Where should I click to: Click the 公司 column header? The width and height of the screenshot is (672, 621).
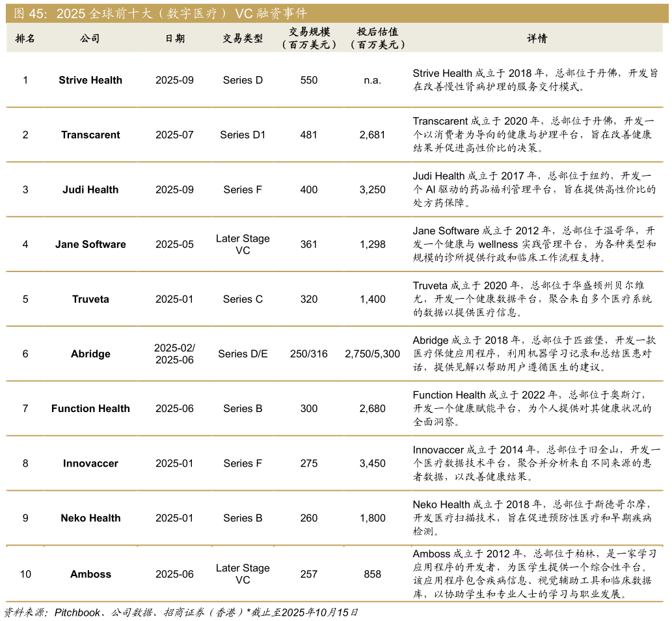[x=90, y=38]
